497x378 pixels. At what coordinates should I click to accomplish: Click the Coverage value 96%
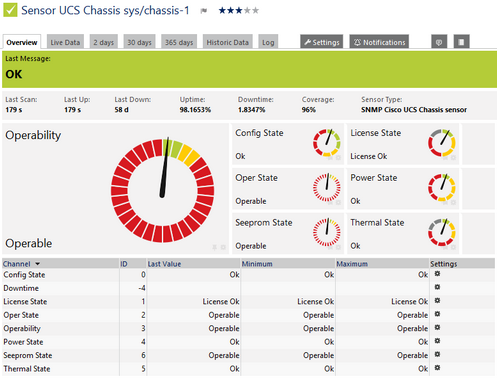click(x=309, y=110)
